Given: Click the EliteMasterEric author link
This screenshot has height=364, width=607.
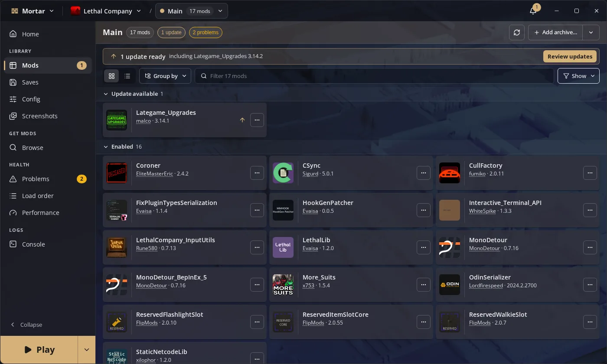Looking at the screenshot, I should [x=154, y=174].
